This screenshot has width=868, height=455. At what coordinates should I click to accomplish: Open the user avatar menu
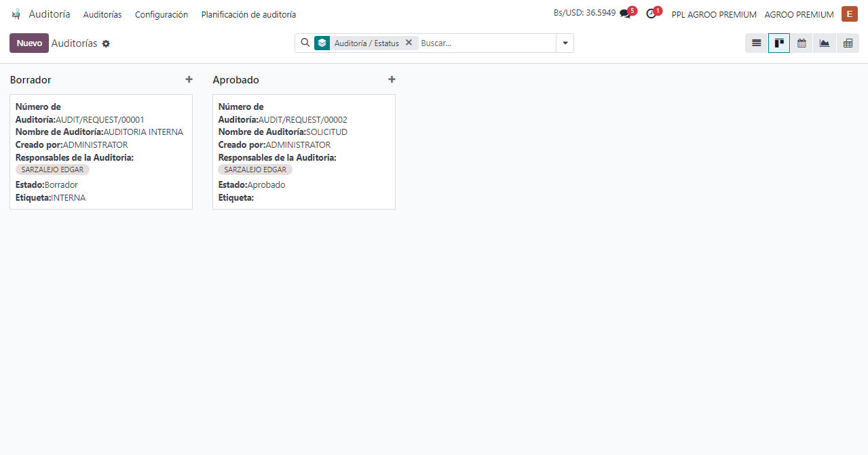point(849,14)
